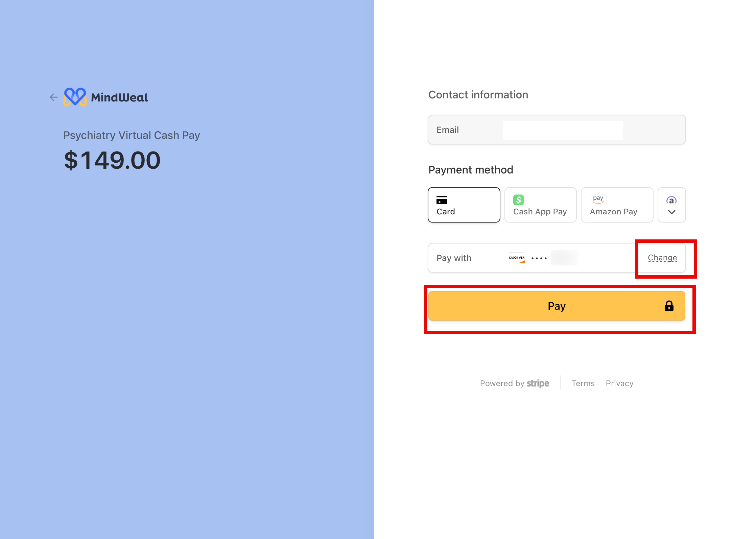Click the Powered by Stripe link
This screenshot has width=756, height=539.
(514, 383)
